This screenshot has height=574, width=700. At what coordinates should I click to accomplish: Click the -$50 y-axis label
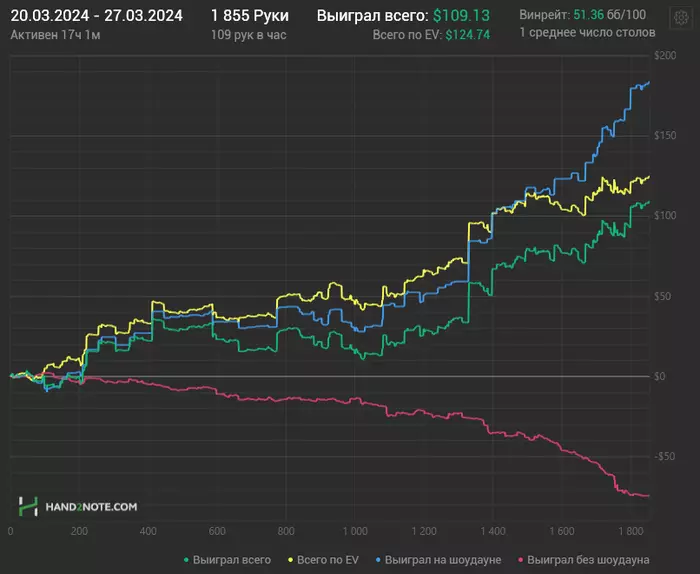point(665,456)
